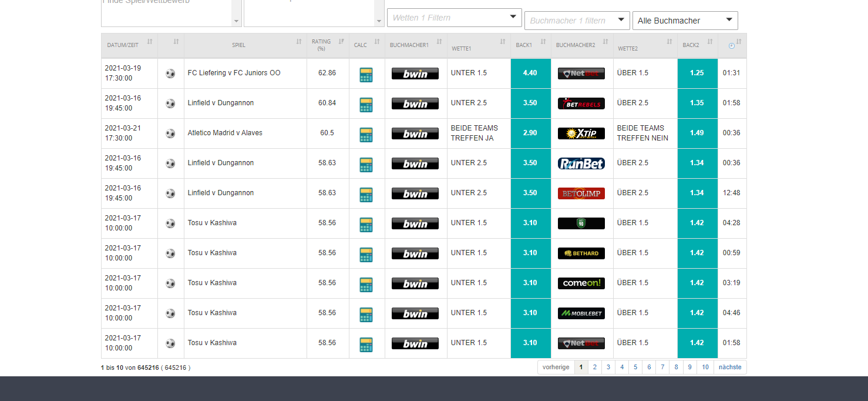Click the XTiP bookmaker logo
Viewport: 868px width, 401px height.
coord(581,133)
